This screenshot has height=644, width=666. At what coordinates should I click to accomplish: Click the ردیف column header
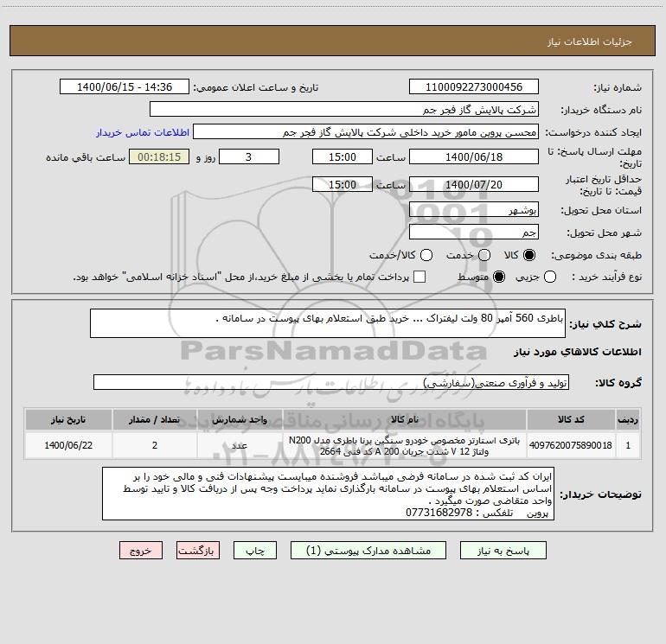tap(628, 419)
